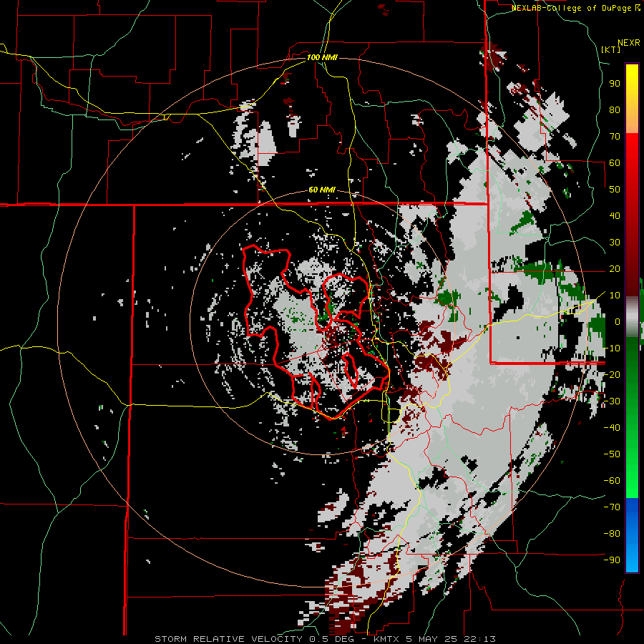Click the bright green segment of color bar
Image resolution: width=644 pixels, height=644 pixels.
(x=632, y=418)
